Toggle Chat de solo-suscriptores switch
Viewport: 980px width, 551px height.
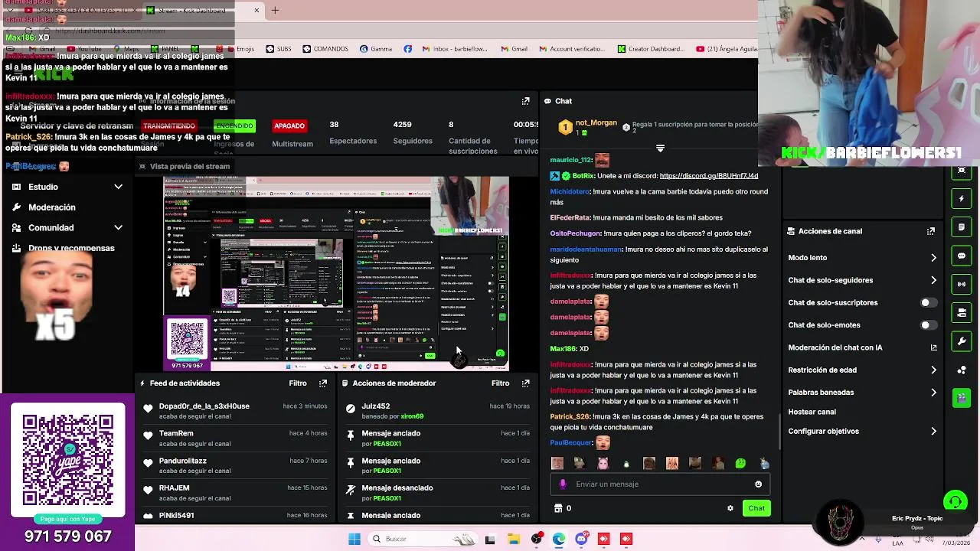(928, 303)
